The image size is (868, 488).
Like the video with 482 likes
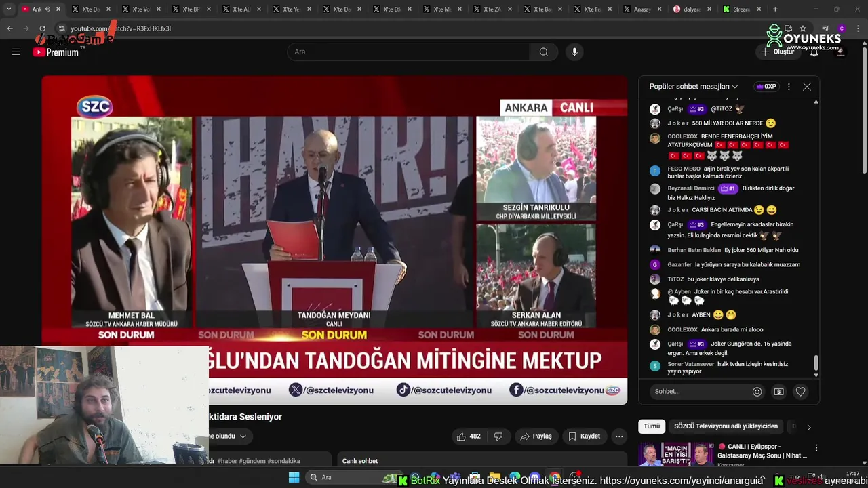click(x=469, y=436)
